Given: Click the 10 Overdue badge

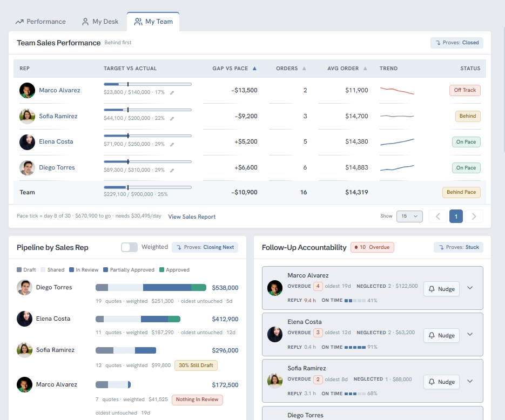Looking at the screenshot, I should 372,247.
